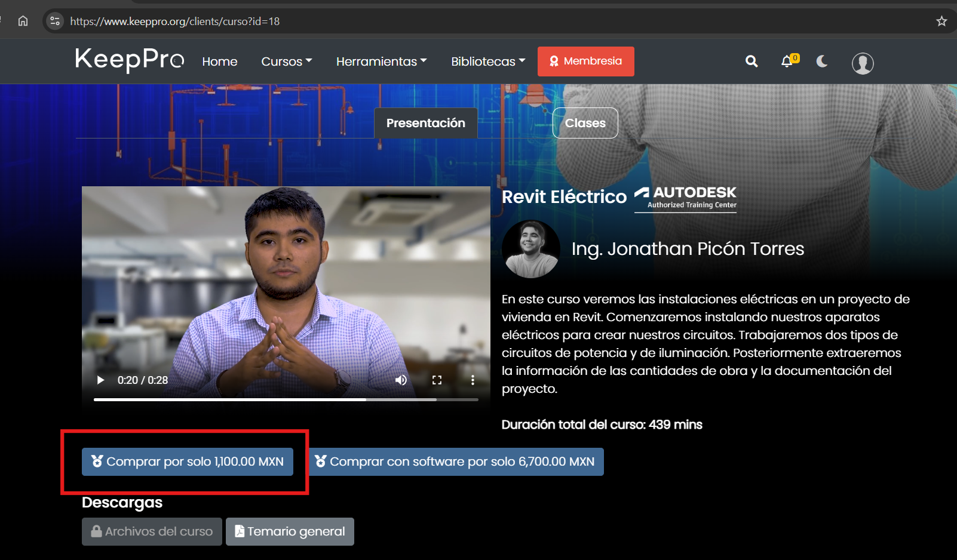Click the browser home icon
957x560 pixels.
tap(23, 21)
